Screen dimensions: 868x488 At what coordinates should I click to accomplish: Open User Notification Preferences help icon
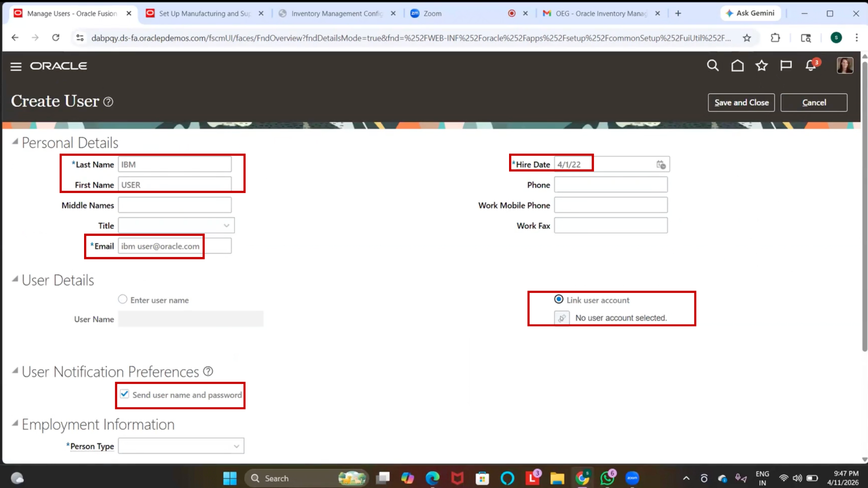point(208,371)
